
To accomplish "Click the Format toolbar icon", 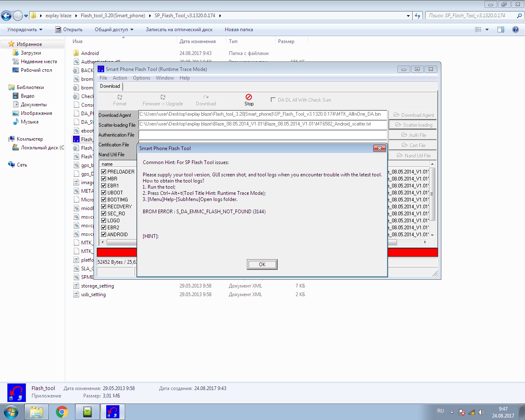I will click(120, 98).
